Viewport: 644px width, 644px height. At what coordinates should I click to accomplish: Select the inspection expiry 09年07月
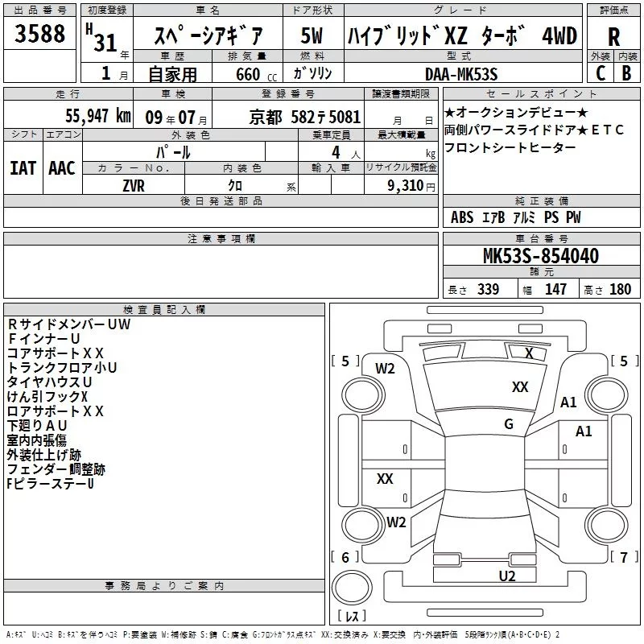pyautogui.click(x=176, y=118)
